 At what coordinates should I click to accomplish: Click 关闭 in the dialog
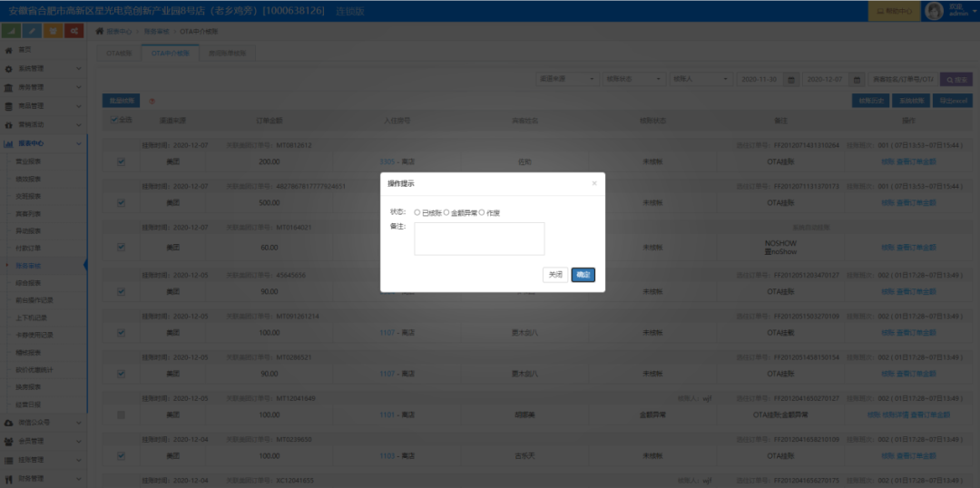pyautogui.click(x=555, y=275)
